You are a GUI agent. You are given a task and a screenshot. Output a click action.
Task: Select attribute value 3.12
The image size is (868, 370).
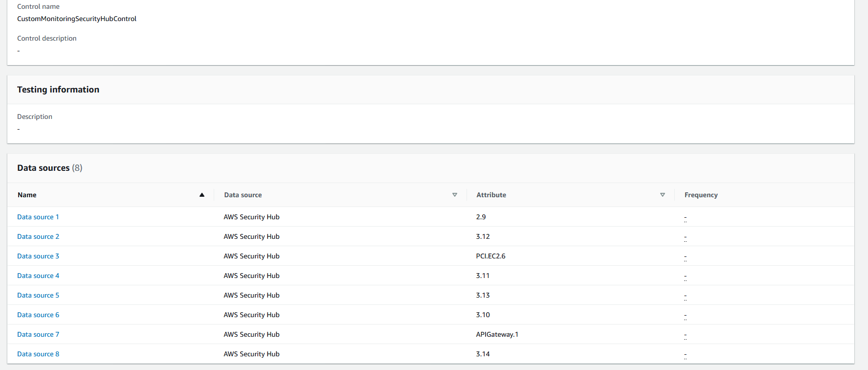pos(483,236)
